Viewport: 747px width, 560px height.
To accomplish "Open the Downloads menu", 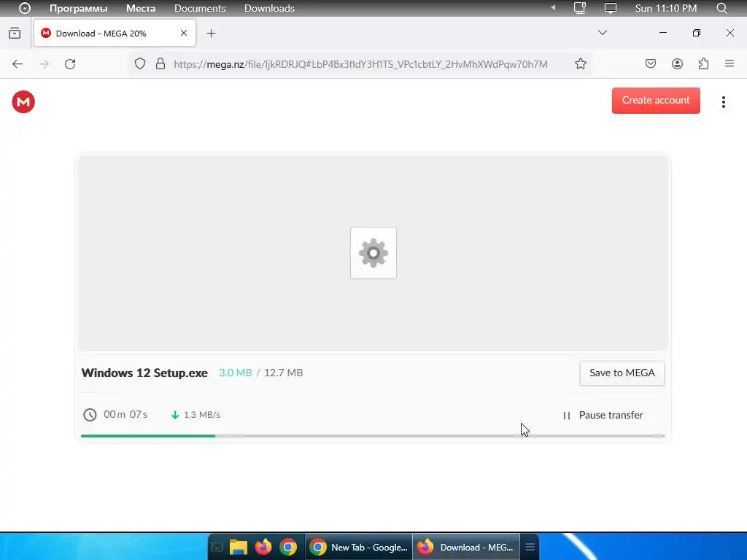I will [x=269, y=8].
